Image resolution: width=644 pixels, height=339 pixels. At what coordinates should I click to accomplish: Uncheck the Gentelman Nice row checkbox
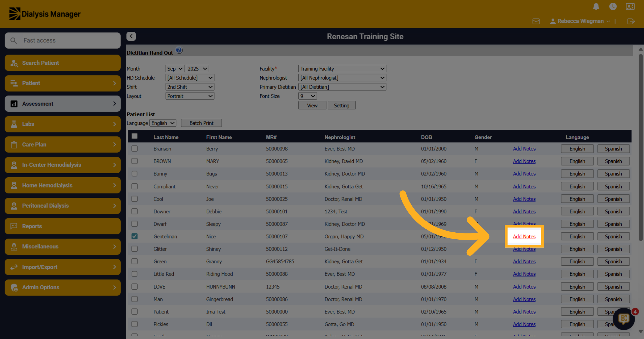[x=134, y=236]
